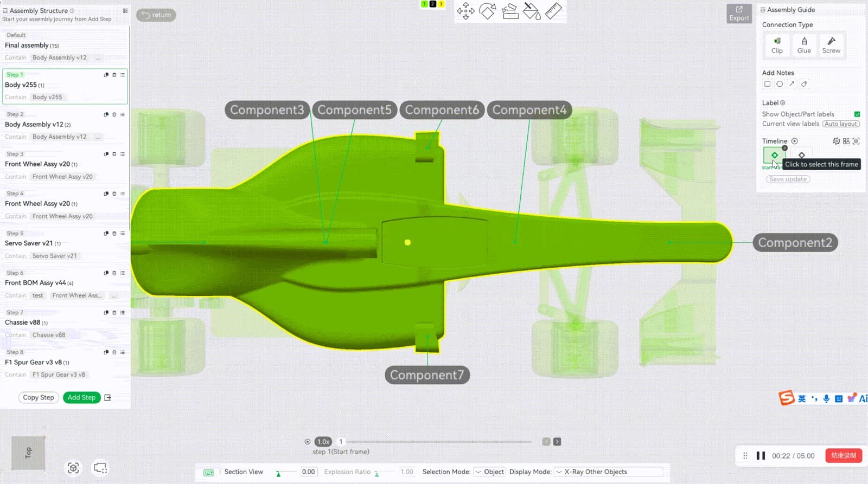The height and width of the screenshot is (484, 868).
Task: Open the Selection Mode dropdown
Action: tap(490, 472)
